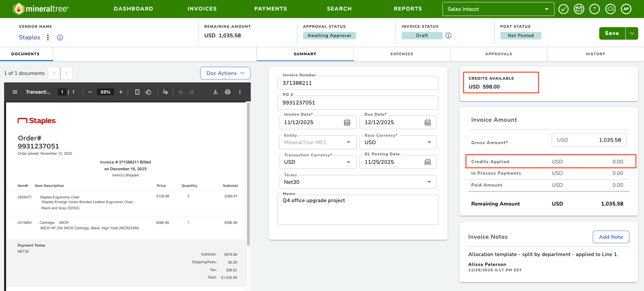The image size is (644, 291).
Task: Click the Draft invoice status badge
Action: pos(422,36)
